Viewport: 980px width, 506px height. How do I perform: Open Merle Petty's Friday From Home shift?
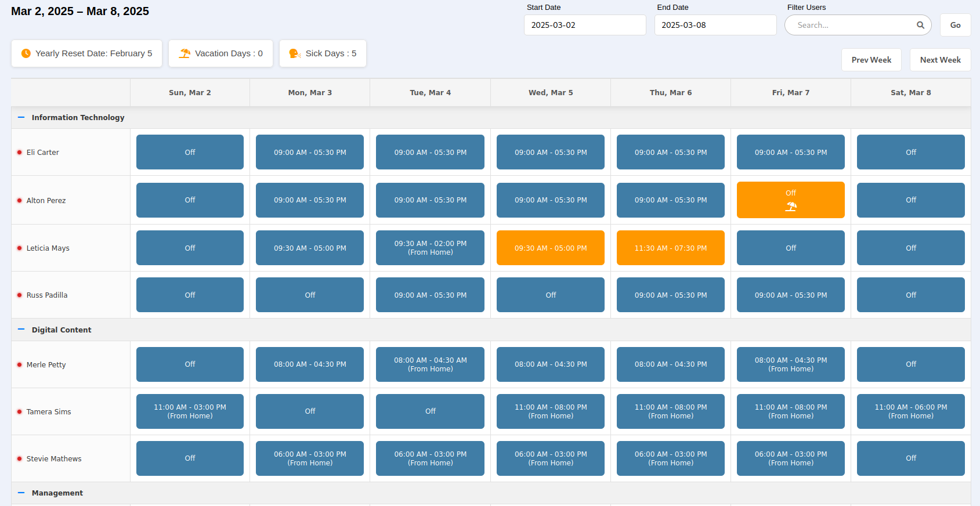pos(791,364)
